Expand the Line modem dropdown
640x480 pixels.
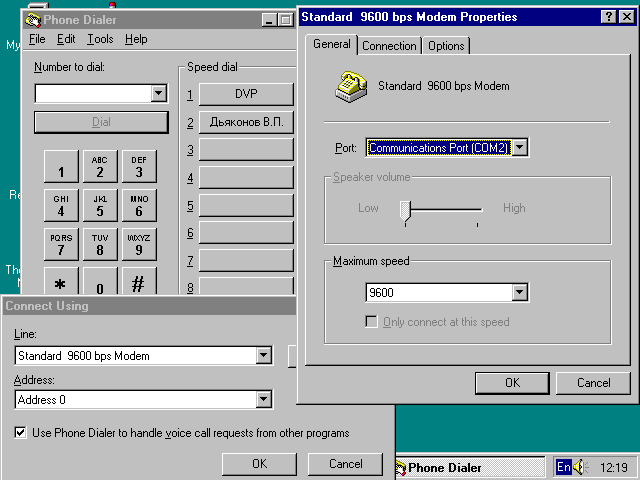(x=264, y=356)
